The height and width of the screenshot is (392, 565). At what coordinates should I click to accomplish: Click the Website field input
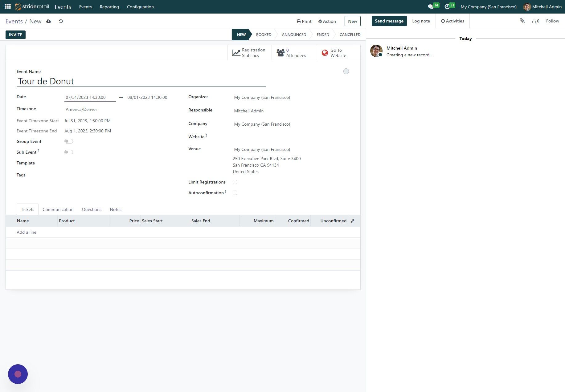[x=291, y=137]
